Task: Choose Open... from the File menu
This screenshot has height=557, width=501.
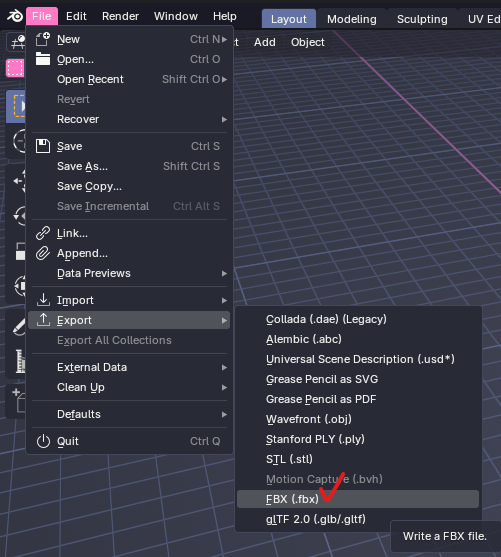Action: [129, 59]
